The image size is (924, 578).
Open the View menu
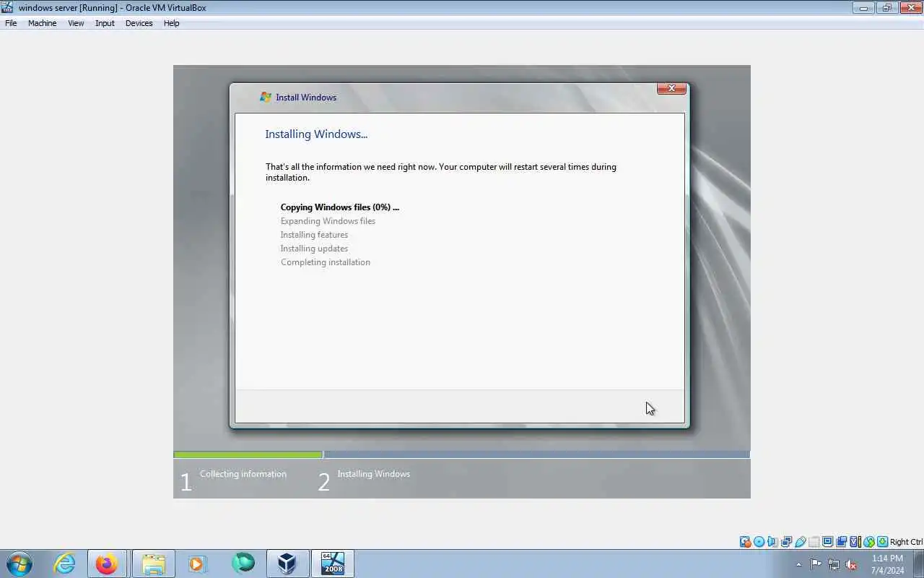coord(76,23)
